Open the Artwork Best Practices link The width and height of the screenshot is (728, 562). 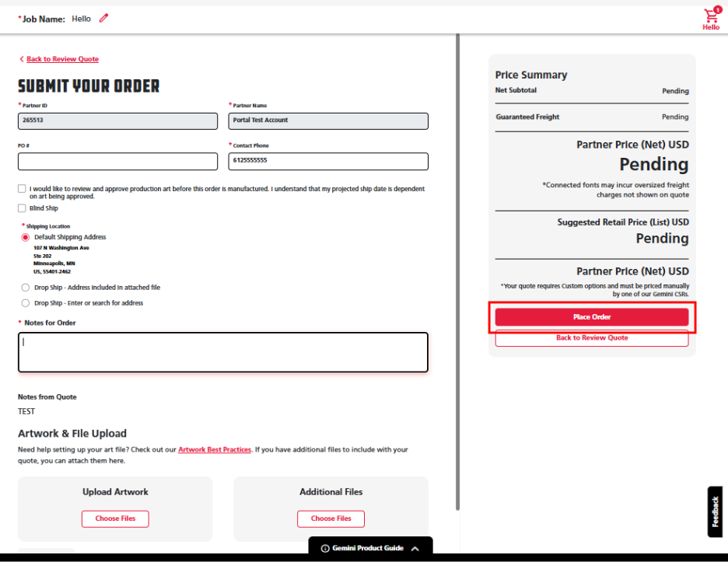[215, 449]
